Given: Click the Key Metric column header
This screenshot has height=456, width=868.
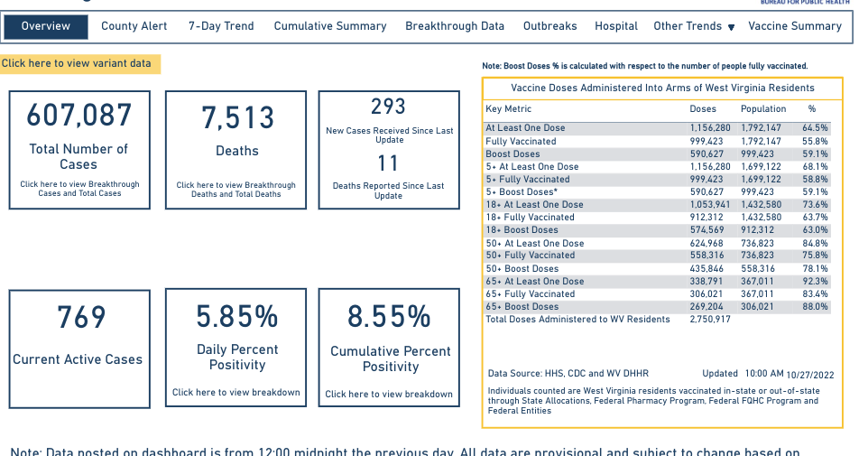Looking at the screenshot, I should [509, 108].
